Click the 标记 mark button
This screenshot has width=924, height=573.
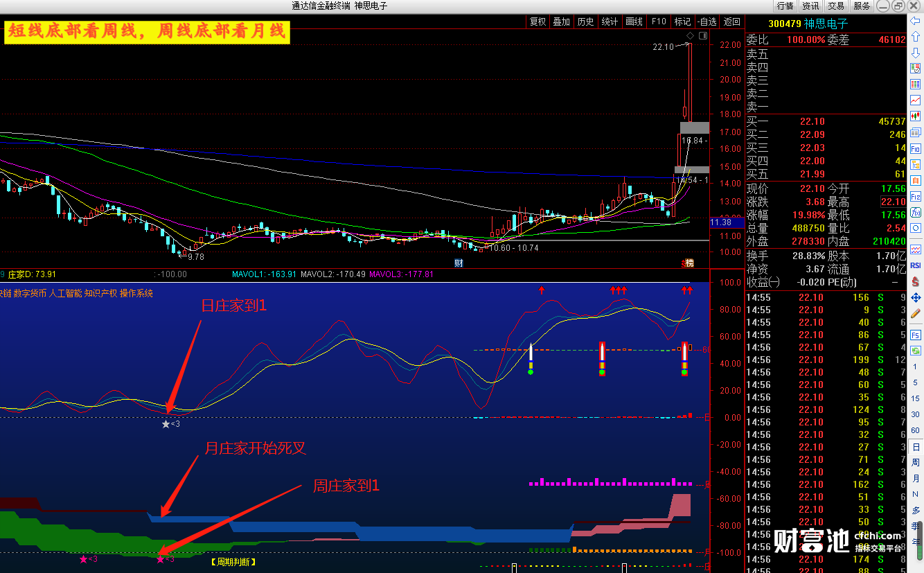coord(682,21)
